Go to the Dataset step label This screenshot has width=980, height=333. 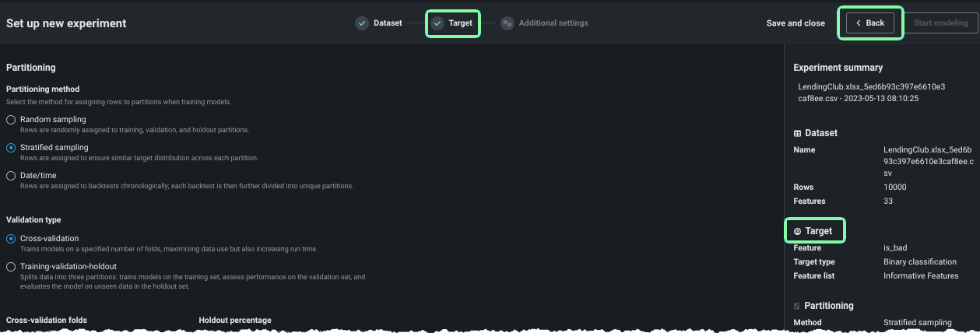tap(388, 23)
